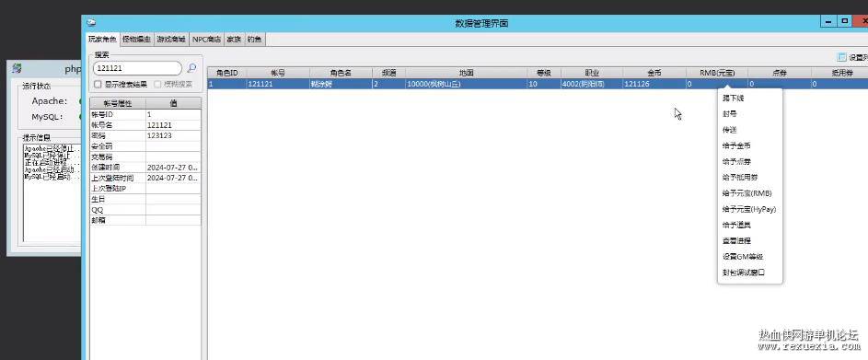Click the 帐号属性 header in property table
The height and width of the screenshot is (360, 868).
(x=118, y=103)
